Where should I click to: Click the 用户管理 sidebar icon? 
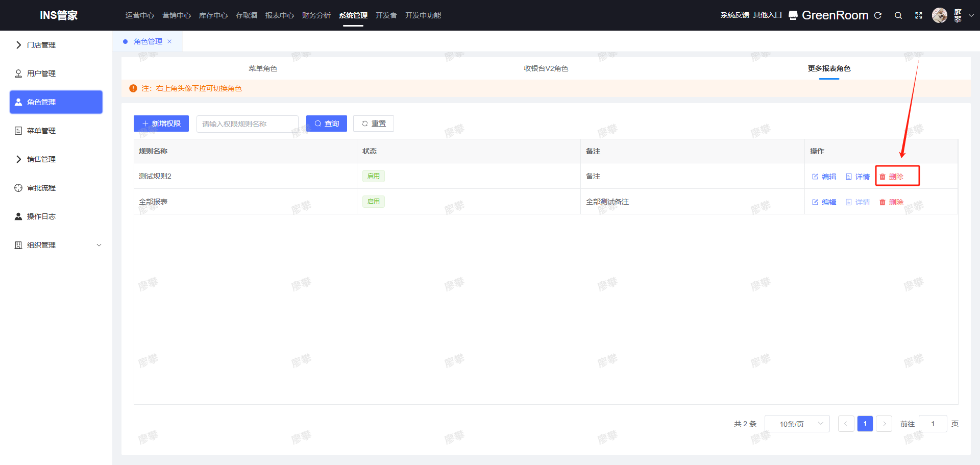pos(18,74)
